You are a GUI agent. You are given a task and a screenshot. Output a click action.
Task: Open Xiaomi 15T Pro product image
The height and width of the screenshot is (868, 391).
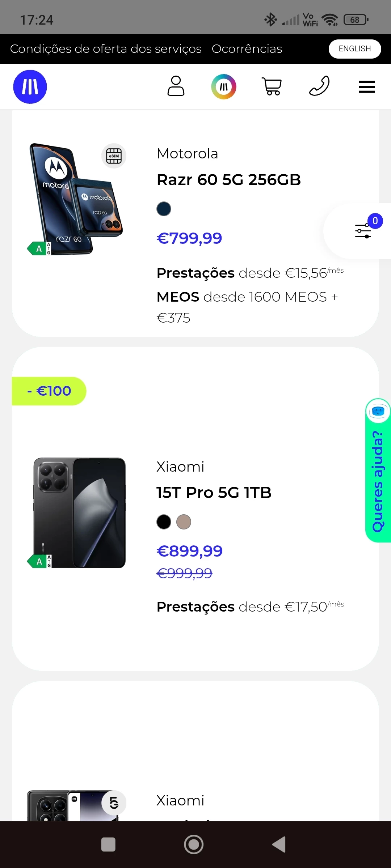click(80, 513)
